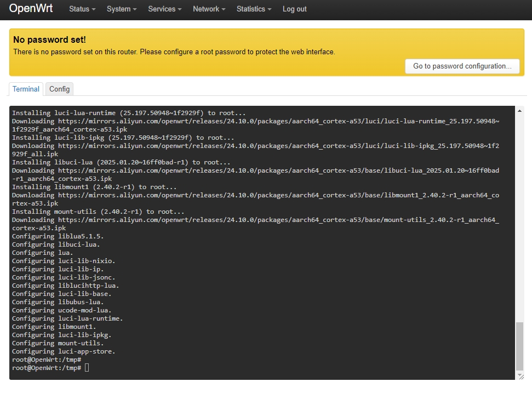532x393 pixels.
Task: Click the OpenWrt logo brand link
Action: pos(31,8)
